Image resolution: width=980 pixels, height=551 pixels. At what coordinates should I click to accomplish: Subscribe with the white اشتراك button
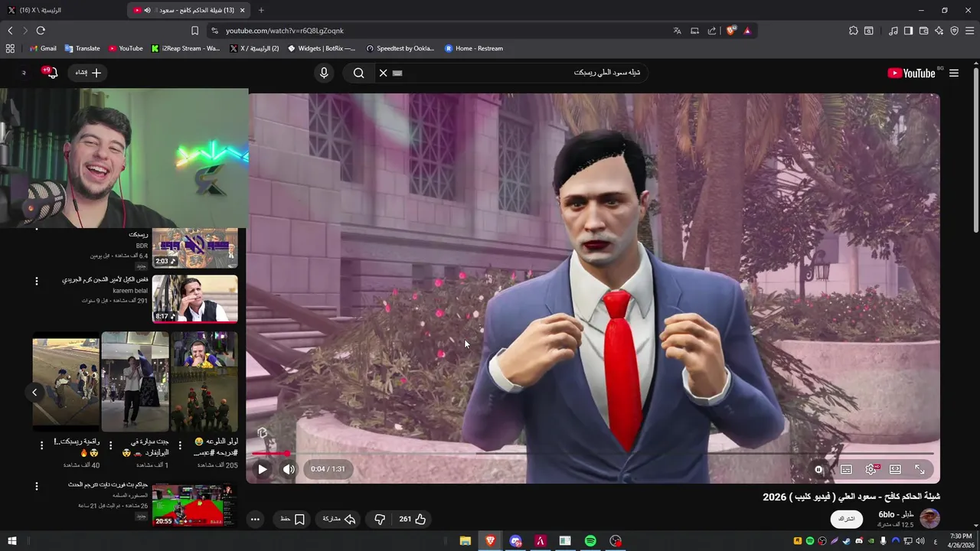(x=846, y=518)
